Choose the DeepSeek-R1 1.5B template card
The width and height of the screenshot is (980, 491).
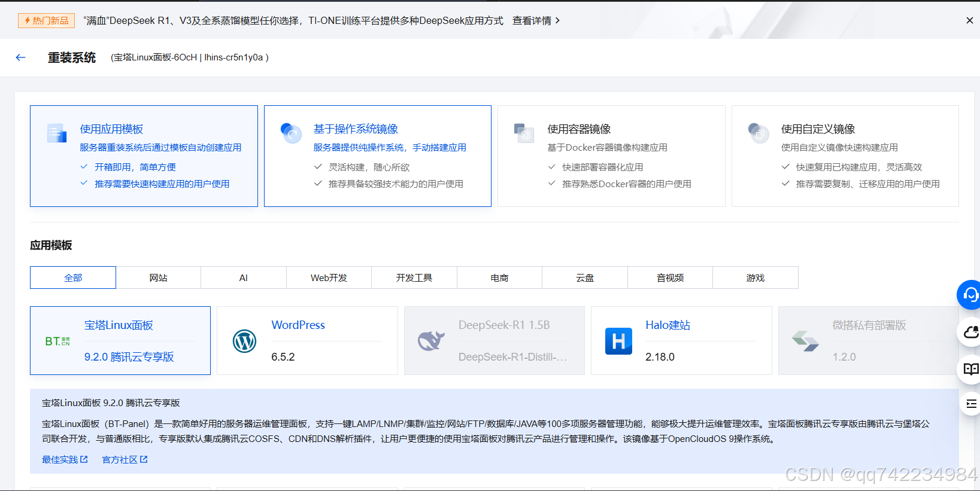[x=494, y=340]
